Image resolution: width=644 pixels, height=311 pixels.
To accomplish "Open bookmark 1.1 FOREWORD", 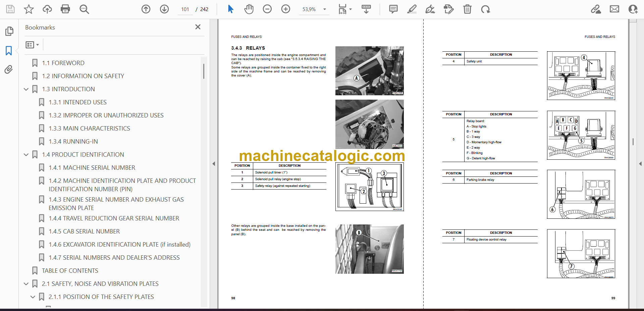I will pos(63,63).
